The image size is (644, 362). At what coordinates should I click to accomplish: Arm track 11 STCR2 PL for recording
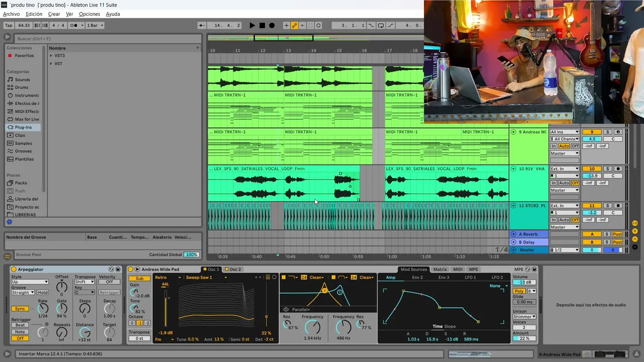point(618,206)
